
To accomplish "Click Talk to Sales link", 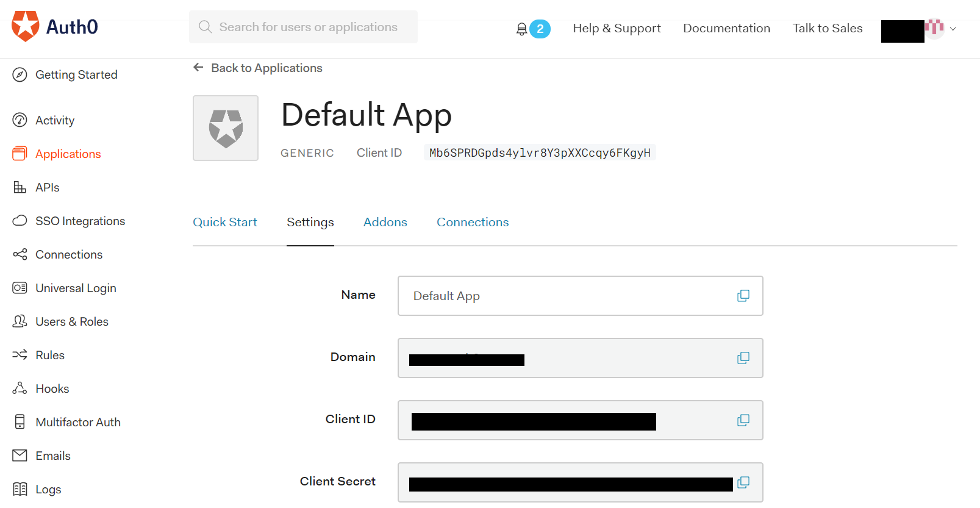I will click(828, 28).
